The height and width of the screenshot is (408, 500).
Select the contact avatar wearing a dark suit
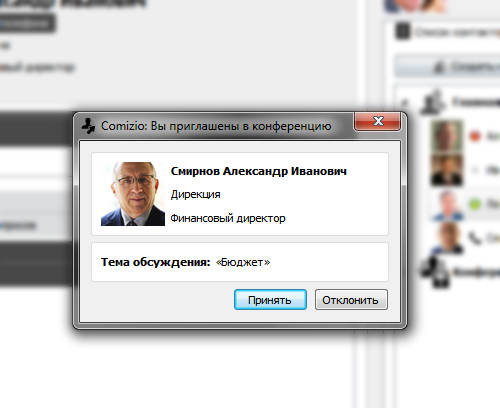[447, 170]
